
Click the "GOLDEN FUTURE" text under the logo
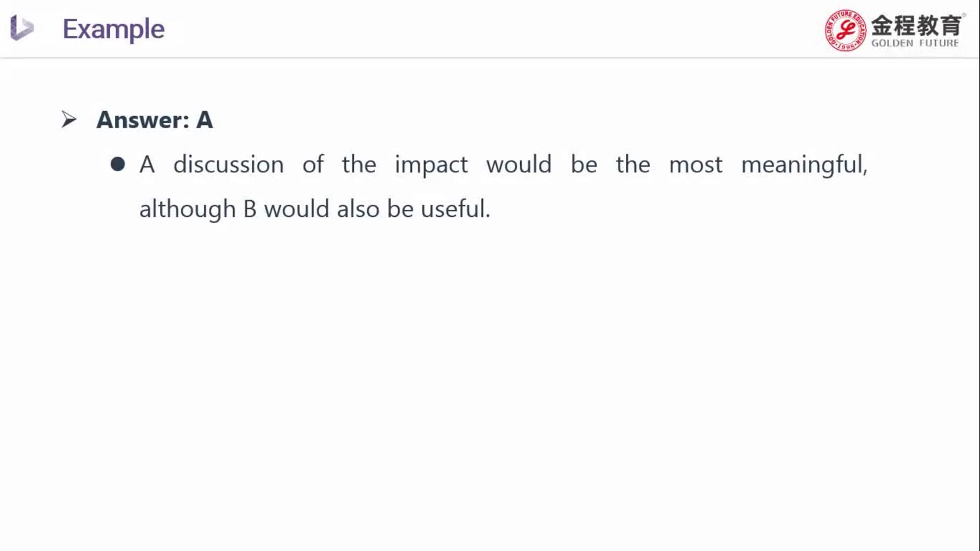tap(915, 43)
